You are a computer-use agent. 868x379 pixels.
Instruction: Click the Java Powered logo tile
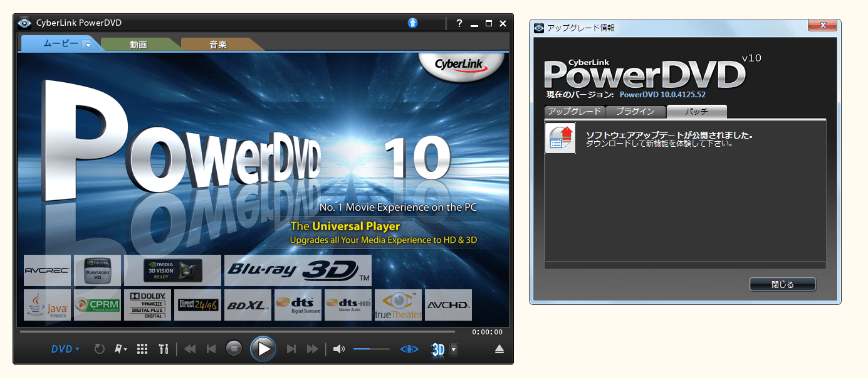click(47, 305)
